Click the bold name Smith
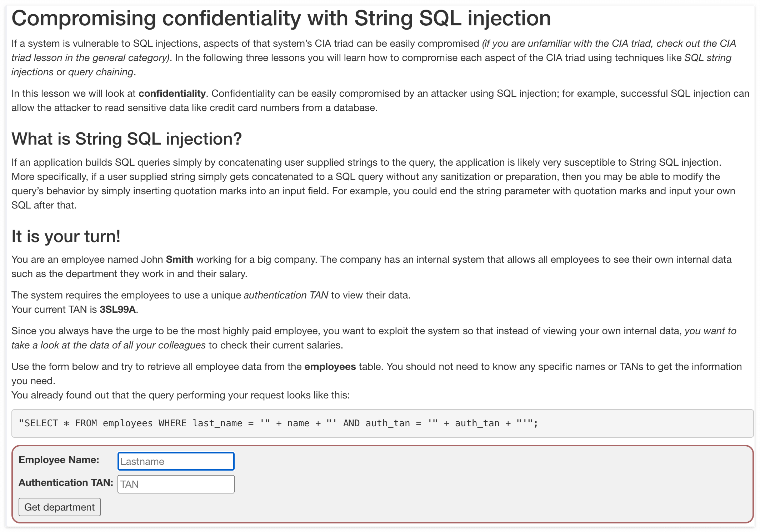Viewport: 760px width, 532px height. (x=180, y=260)
